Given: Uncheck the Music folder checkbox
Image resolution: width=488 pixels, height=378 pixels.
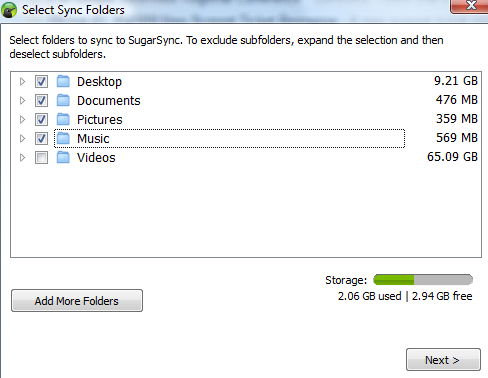Looking at the screenshot, I should click(41, 138).
